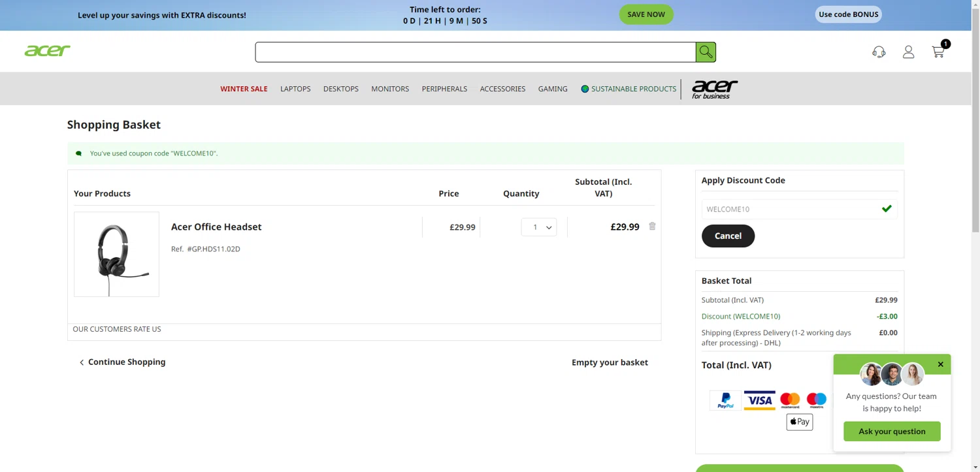Close the chat help popup
The image size is (980, 472).
coord(940,364)
